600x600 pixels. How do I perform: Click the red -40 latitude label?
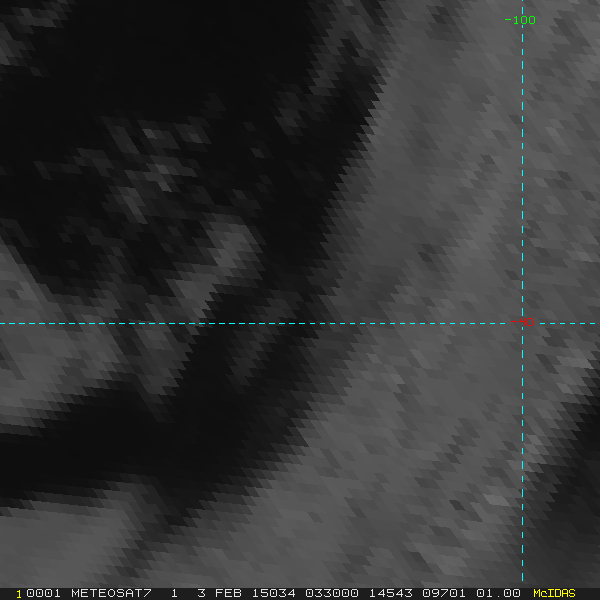tap(522, 322)
